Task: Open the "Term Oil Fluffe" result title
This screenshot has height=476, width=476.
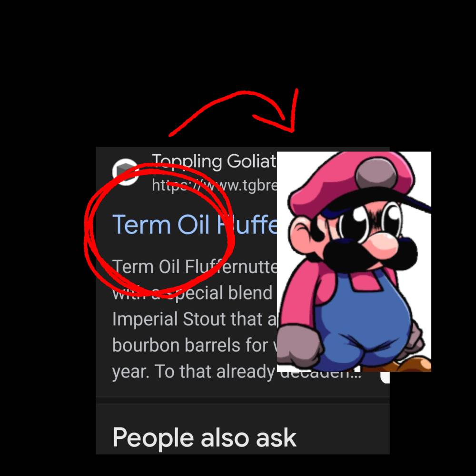Action: (x=195, y=225)
